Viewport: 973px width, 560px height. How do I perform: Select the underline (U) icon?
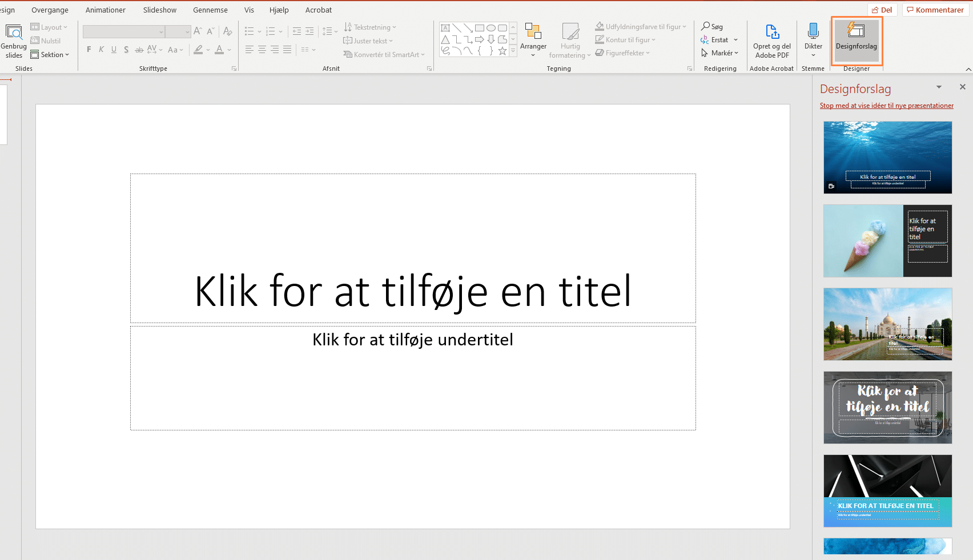(x=114, y=50)
